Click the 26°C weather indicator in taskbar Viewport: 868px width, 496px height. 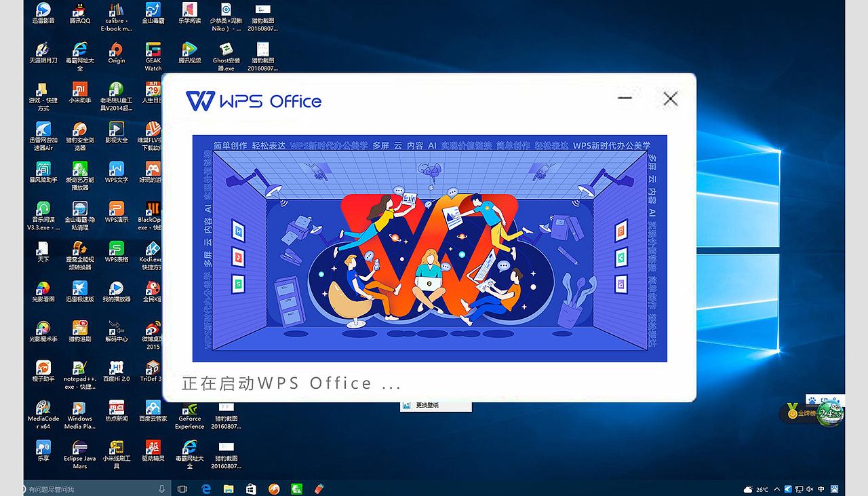coord(756,489)
